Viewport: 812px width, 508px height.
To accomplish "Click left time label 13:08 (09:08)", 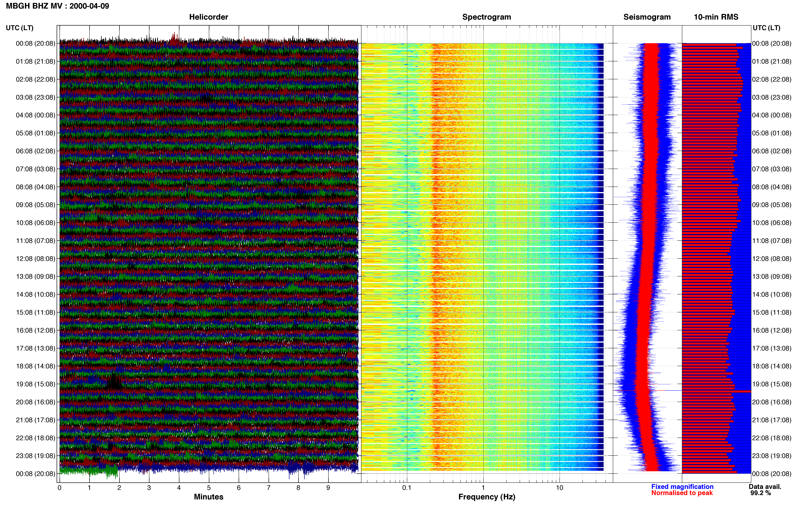I will point(35,277).
